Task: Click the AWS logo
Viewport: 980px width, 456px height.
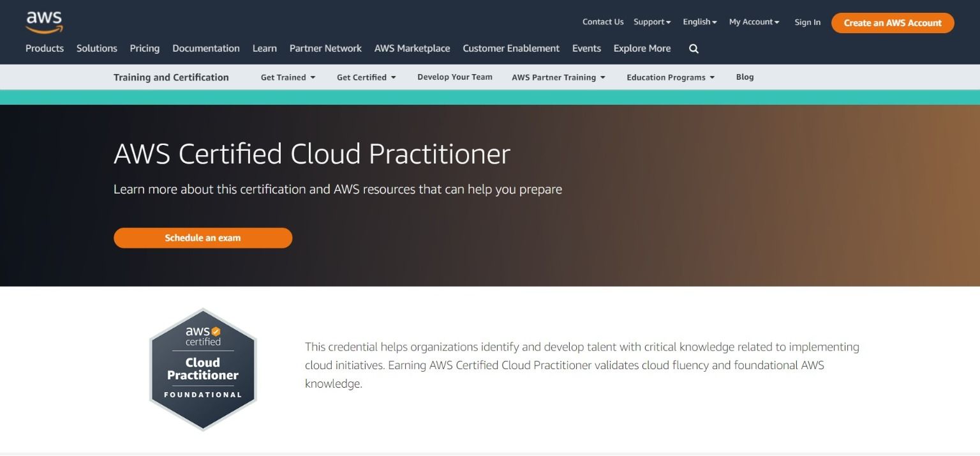Action: (44, 21)
